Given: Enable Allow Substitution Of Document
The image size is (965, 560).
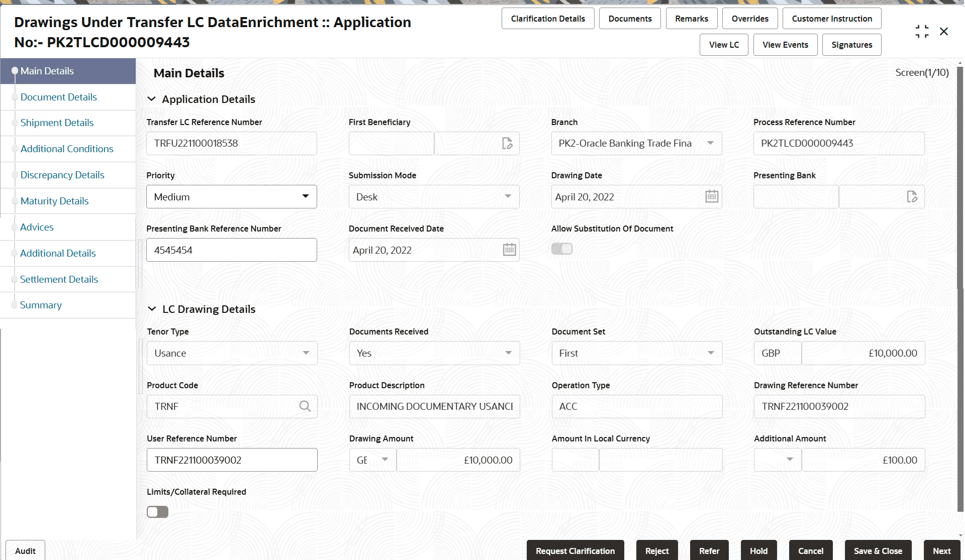Looking at the screenshot, I should coord(561,249).
